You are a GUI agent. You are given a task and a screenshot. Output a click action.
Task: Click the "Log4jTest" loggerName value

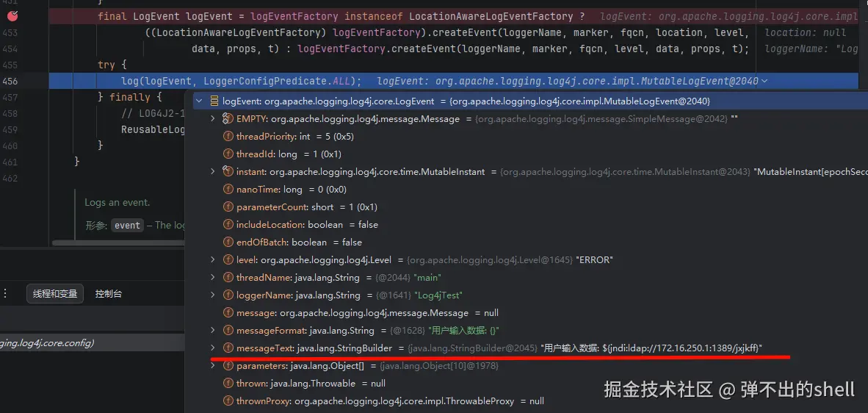click(438, 295)
